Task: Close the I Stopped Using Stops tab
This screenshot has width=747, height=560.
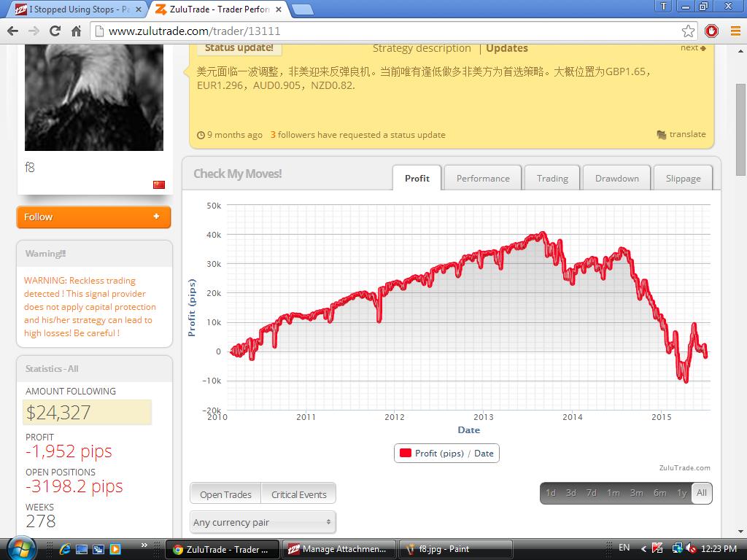Action: click(139, 9)
